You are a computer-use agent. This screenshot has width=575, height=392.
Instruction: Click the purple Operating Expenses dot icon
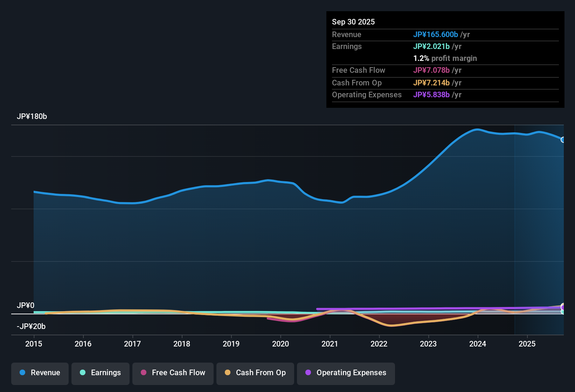[x=308, y=373]
